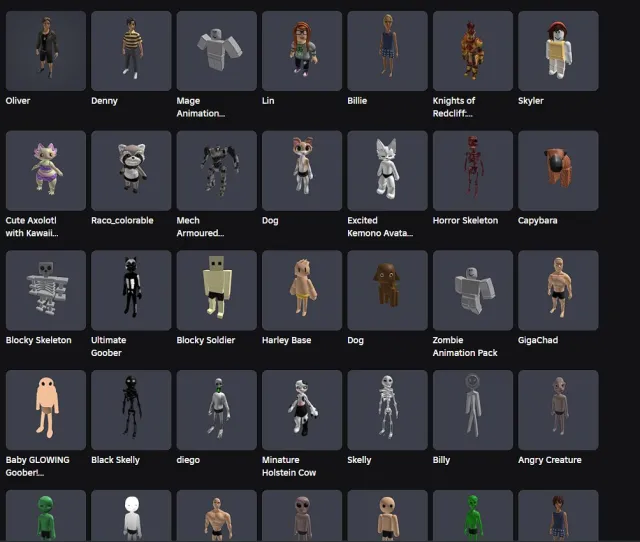Screen dimensions: 640x542
Task: Click the 'Black Skelly' name text
Action: [x=116, y=460]
